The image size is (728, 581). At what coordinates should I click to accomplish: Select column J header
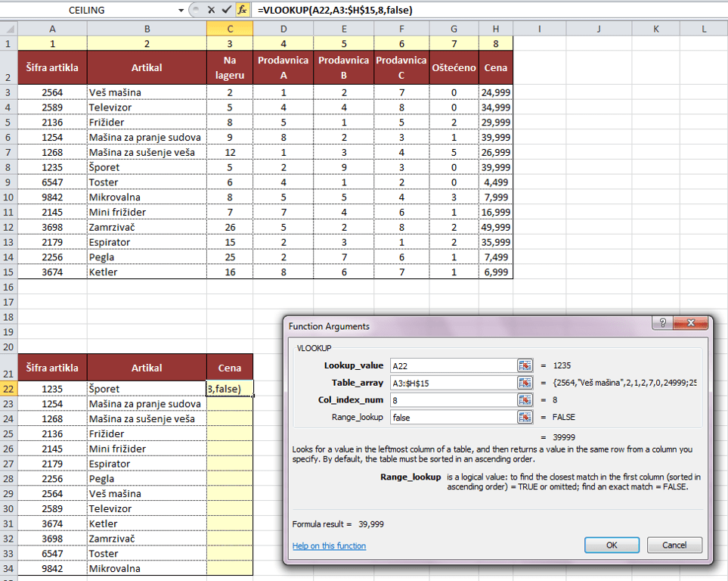(x=599, y=29)
